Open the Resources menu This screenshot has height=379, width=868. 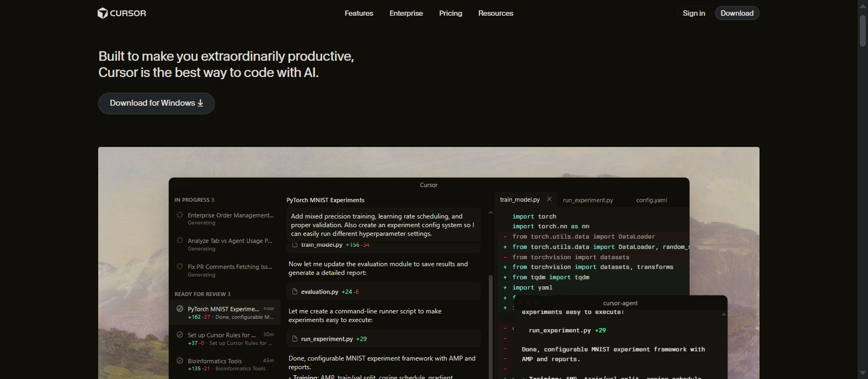point(495,13)
